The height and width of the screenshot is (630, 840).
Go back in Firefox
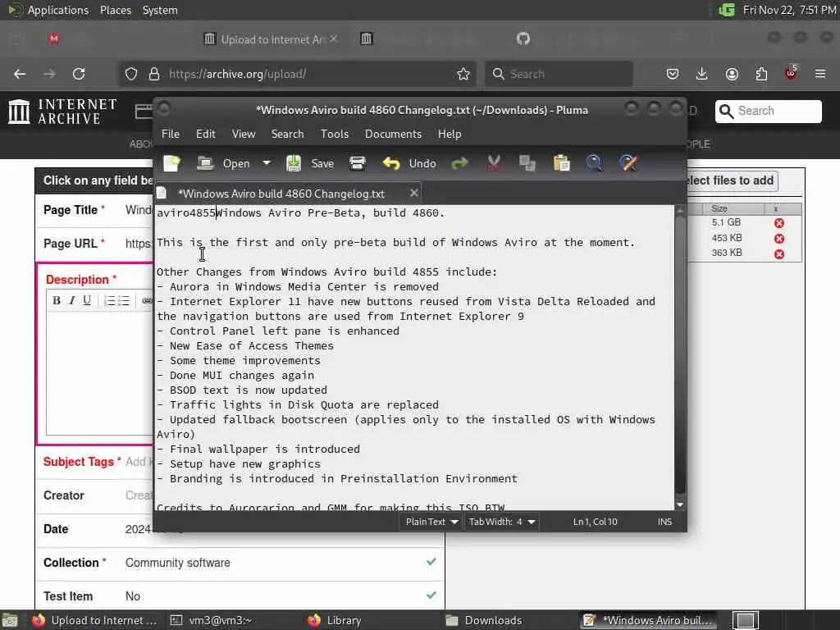[x=20, y=74]
